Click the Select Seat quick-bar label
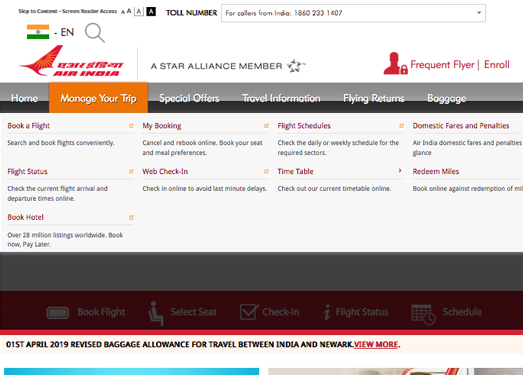This screenshot has height=375, width=523. pos(193,312)
